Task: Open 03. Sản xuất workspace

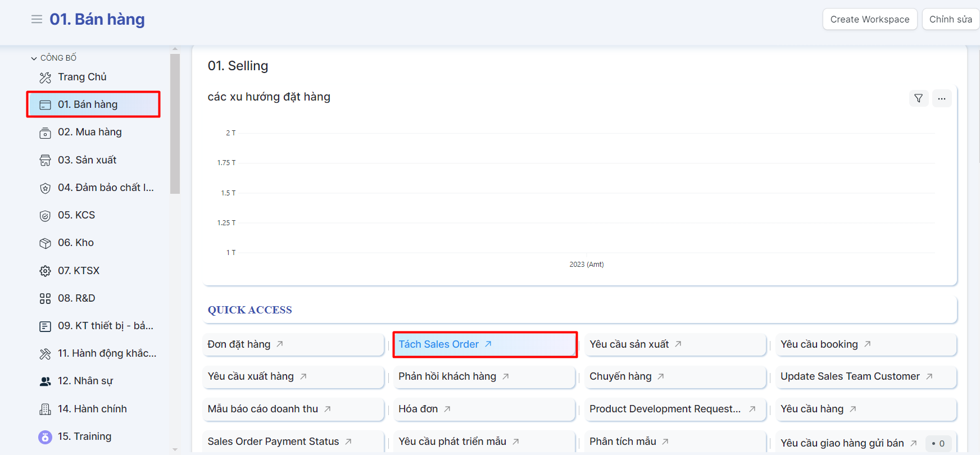Action: click(87, 160)
